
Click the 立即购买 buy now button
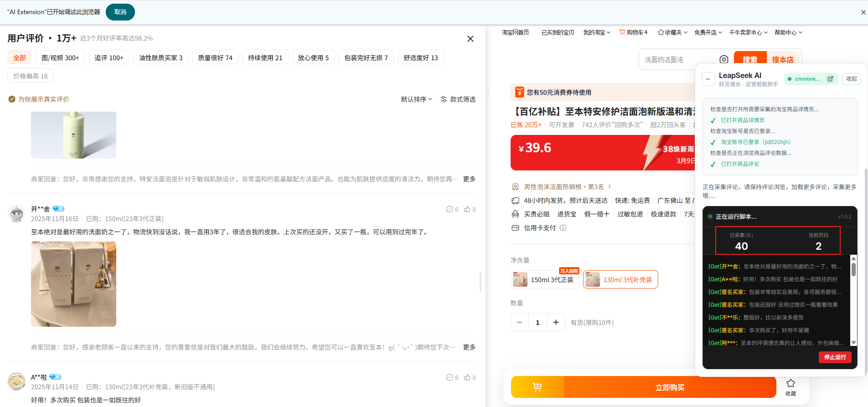point(670,387)
